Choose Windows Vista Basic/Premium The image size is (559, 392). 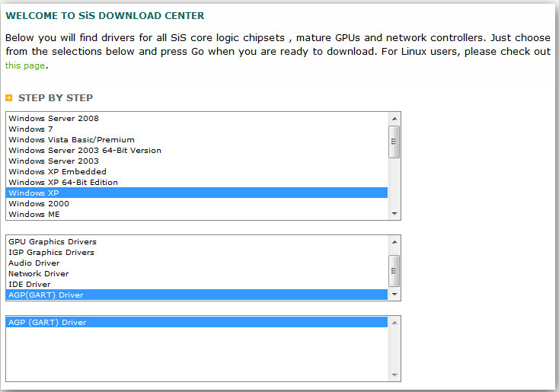[196, 140]
